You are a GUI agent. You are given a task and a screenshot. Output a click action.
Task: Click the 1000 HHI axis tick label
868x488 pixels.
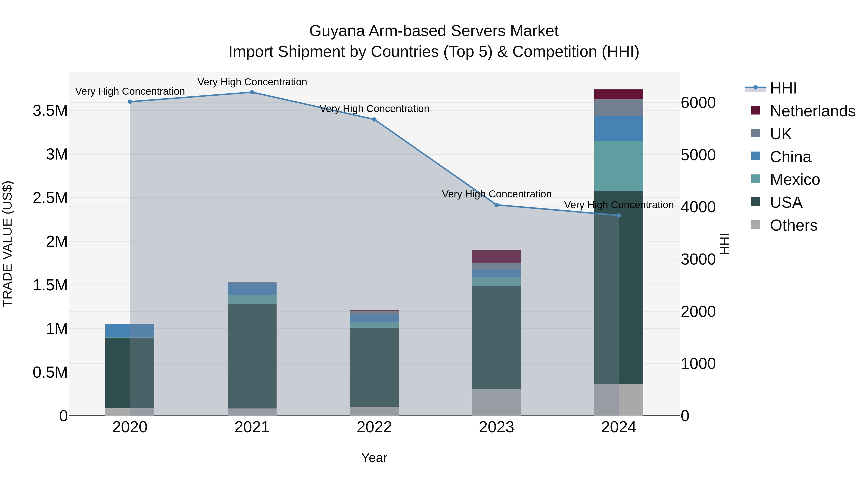coord(698,363)
